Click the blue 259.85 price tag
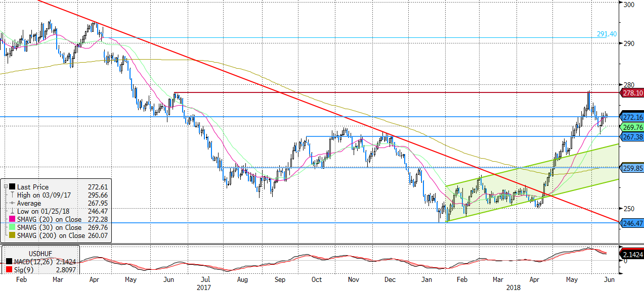Viewport: 644px width, 291px height. pos(631,167)
